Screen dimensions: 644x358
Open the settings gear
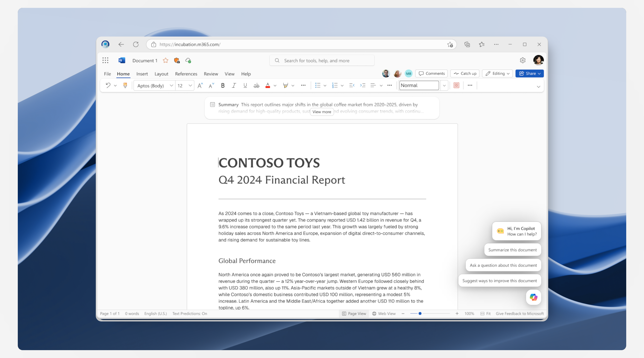(x=523, y=60)
